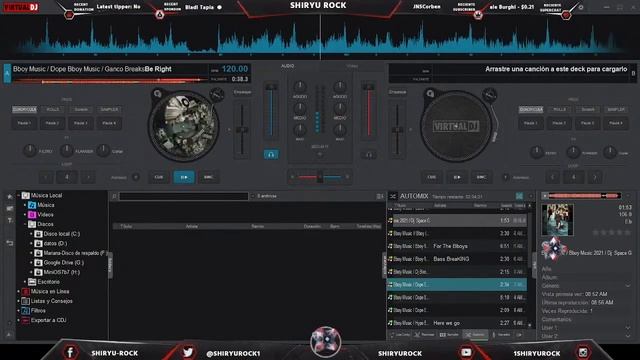The image size is (640, 360).
Task: Click the CUE button on right deck
Action: 431,177
